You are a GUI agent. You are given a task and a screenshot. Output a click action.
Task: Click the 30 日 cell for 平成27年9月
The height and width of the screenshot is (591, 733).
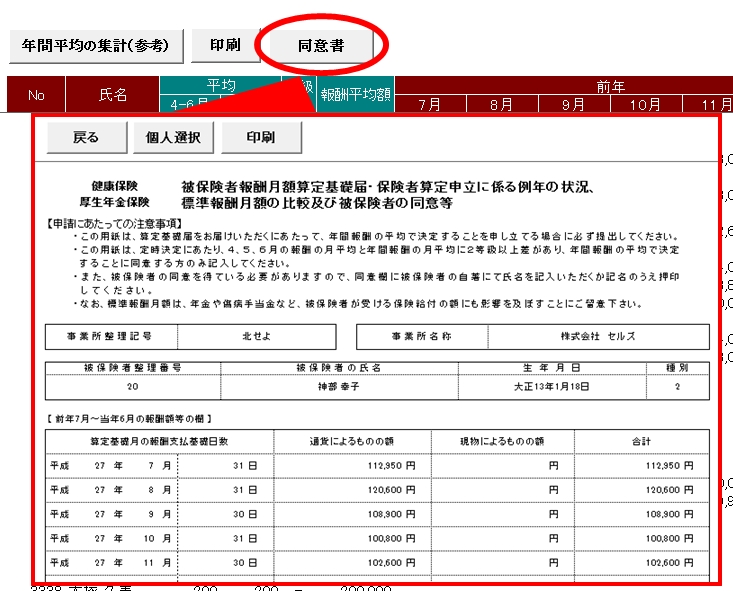[x=226, y=514]
